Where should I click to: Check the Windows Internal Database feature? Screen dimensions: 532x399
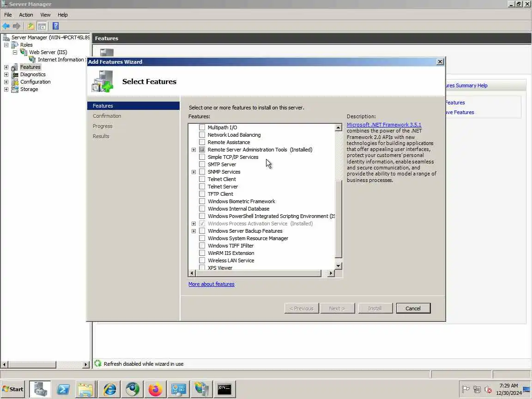tap(202, 209)
